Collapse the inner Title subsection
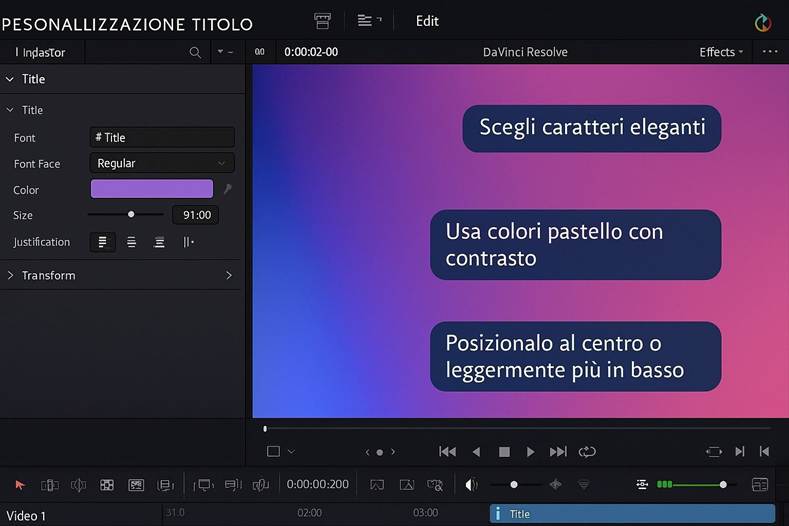 pyautogui.click(x=10, y=110)
